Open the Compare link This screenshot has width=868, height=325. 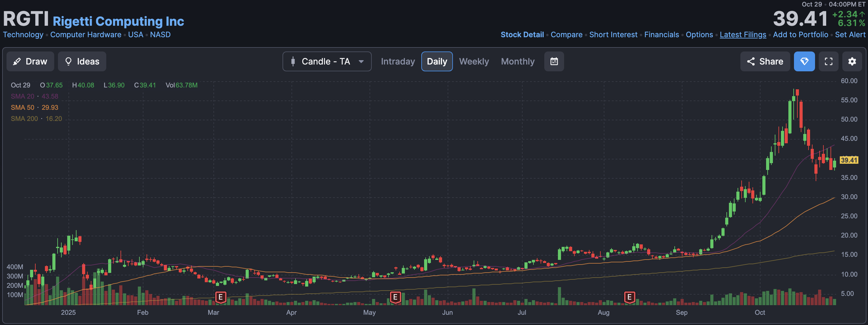point(566,35)
